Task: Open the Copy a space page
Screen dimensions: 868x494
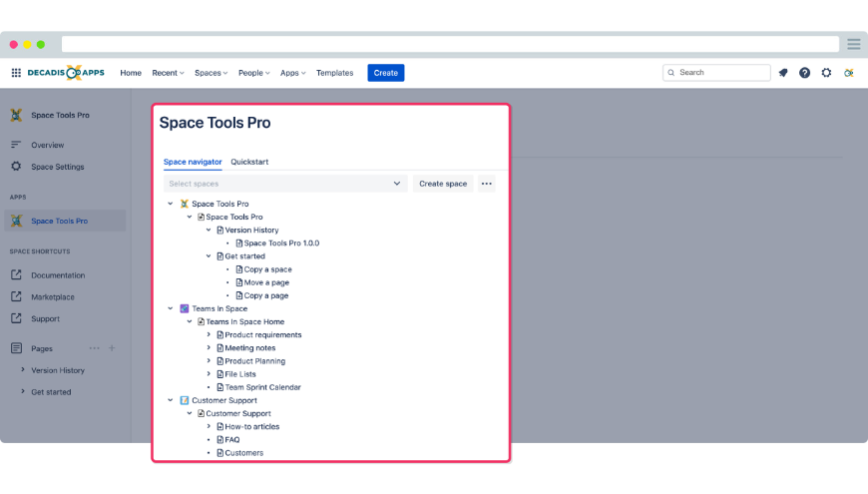Action: tap(268, 269)
